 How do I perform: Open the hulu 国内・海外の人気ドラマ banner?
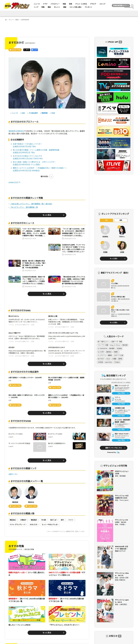point(113,97)
